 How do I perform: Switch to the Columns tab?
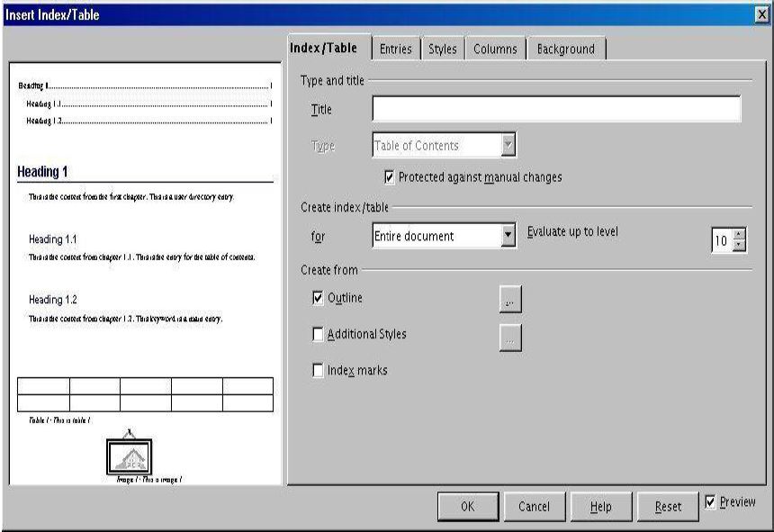click(x=495, y=49)
